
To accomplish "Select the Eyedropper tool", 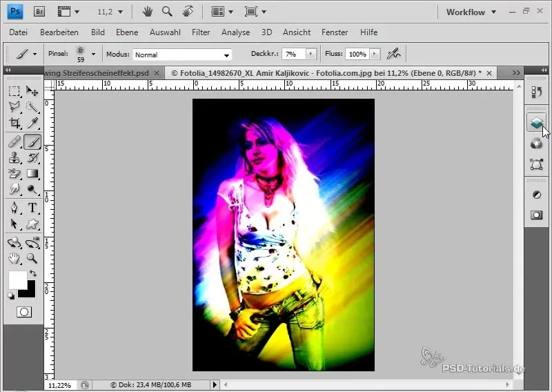I will (x=32, y=123).
